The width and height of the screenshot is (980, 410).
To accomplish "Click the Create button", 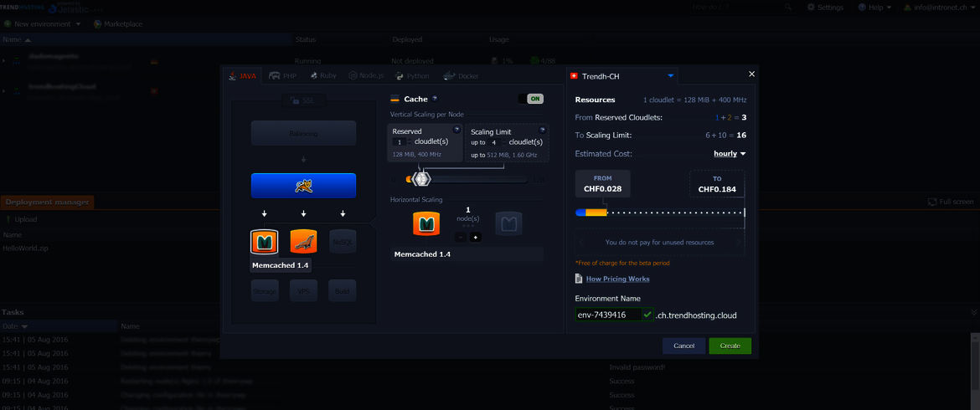I will click(x=730, y=346).
